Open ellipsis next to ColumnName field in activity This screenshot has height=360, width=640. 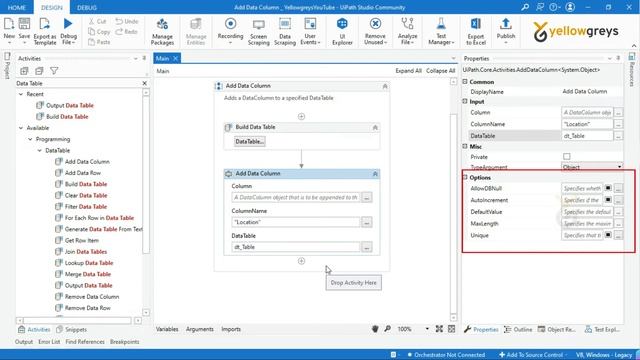[367, 222]
